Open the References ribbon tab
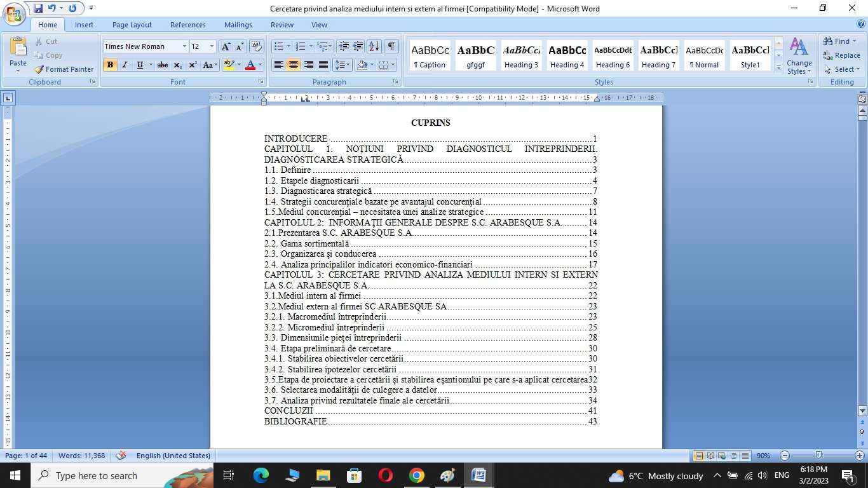Viewport: 868px width, 488px height. point(187,25)
